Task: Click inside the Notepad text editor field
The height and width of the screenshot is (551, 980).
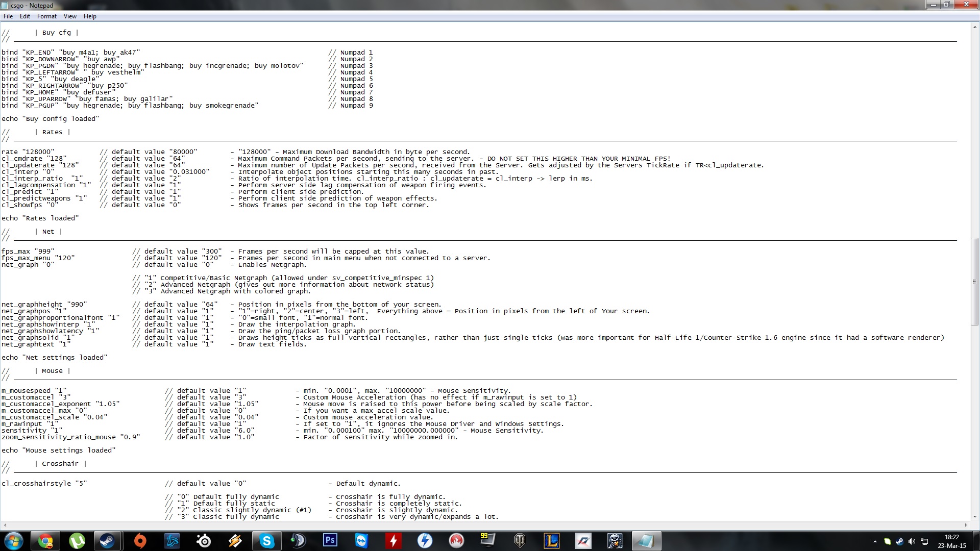Action: (490, 269)
